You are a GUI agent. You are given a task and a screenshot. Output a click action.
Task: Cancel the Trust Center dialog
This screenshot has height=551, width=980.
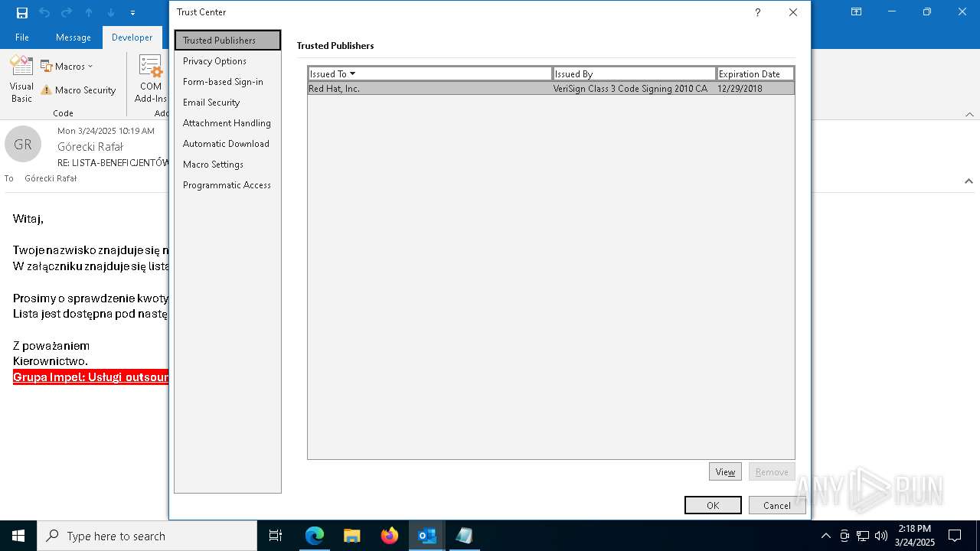776,505
